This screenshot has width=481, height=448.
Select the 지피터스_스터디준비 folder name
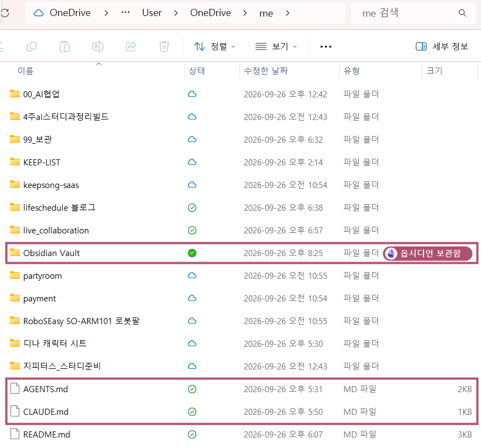[62, 366]
